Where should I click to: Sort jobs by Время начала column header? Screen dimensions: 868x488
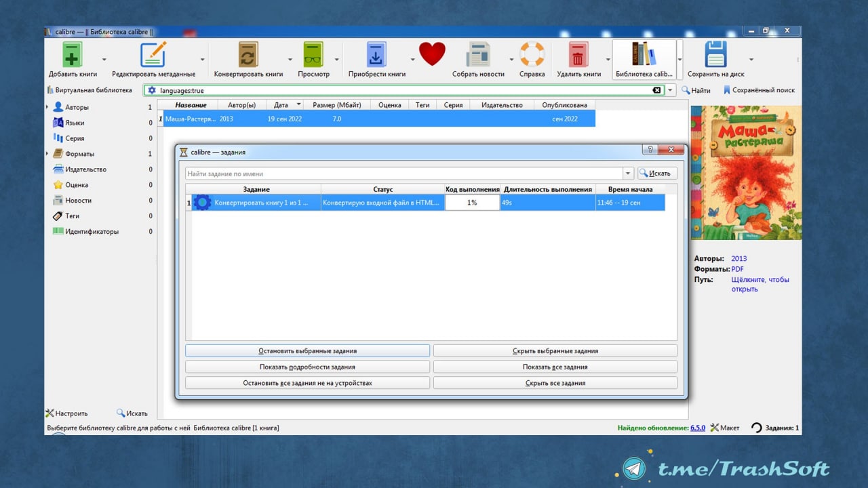coord(630,189)
